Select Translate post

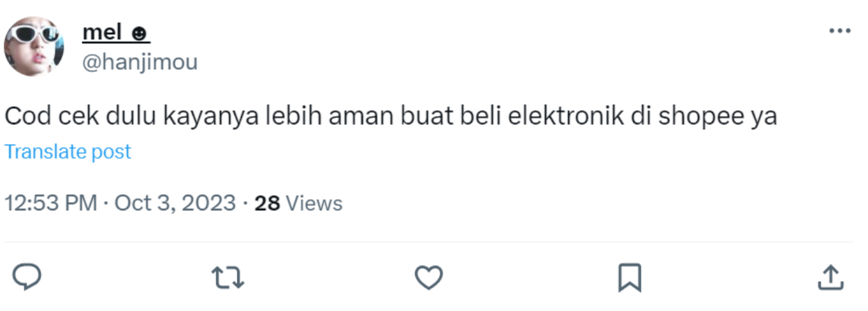click(68, 152)
